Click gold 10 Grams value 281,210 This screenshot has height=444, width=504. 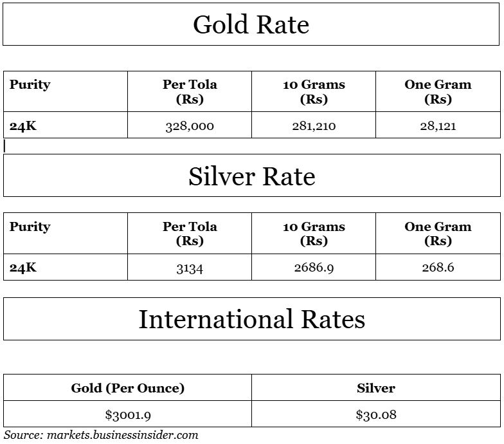tap(314, 126)
